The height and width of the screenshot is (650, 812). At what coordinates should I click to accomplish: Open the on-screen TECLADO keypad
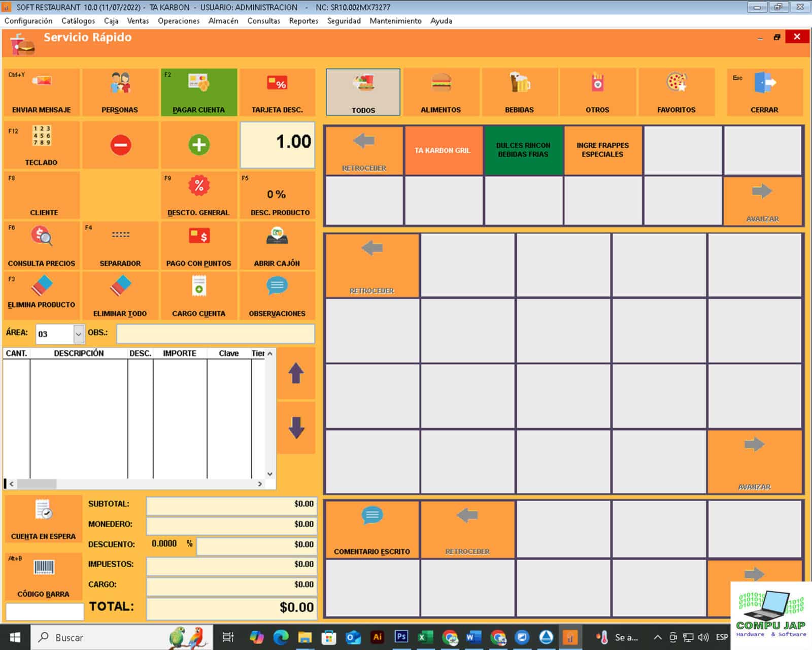(42, 145)
